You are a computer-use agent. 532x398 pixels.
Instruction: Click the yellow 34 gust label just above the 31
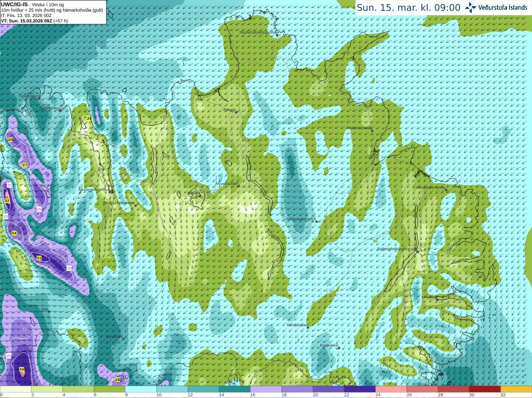(14, 233)
